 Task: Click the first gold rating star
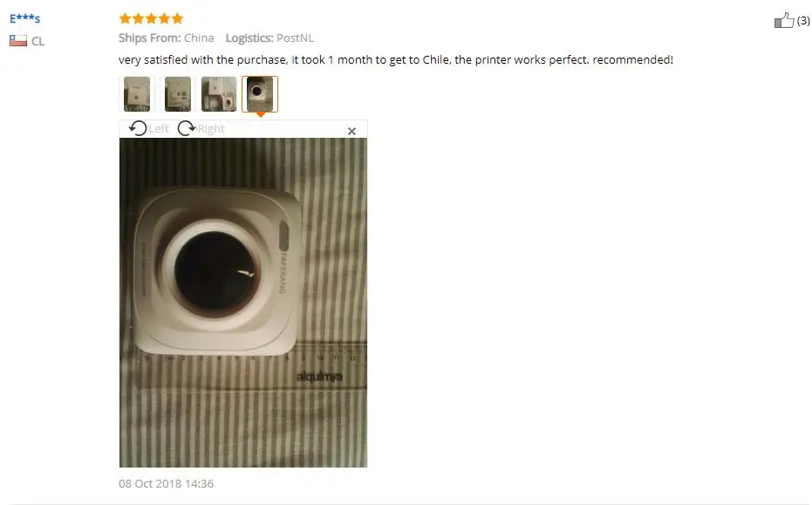click(125, 18)
